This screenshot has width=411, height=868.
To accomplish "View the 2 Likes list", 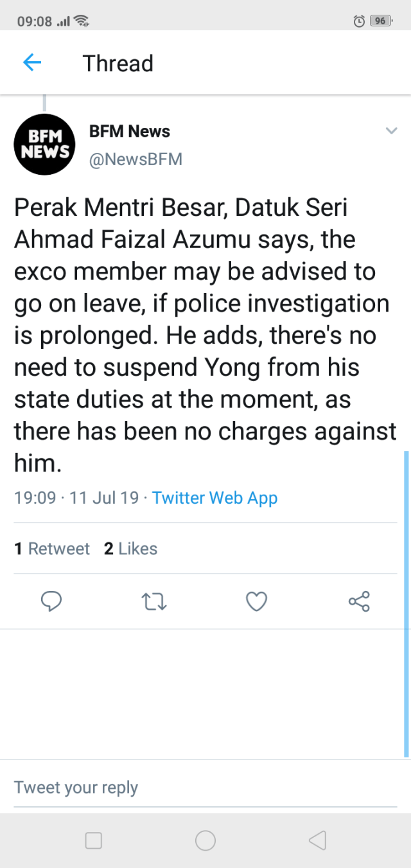I will tap(130, 549).
